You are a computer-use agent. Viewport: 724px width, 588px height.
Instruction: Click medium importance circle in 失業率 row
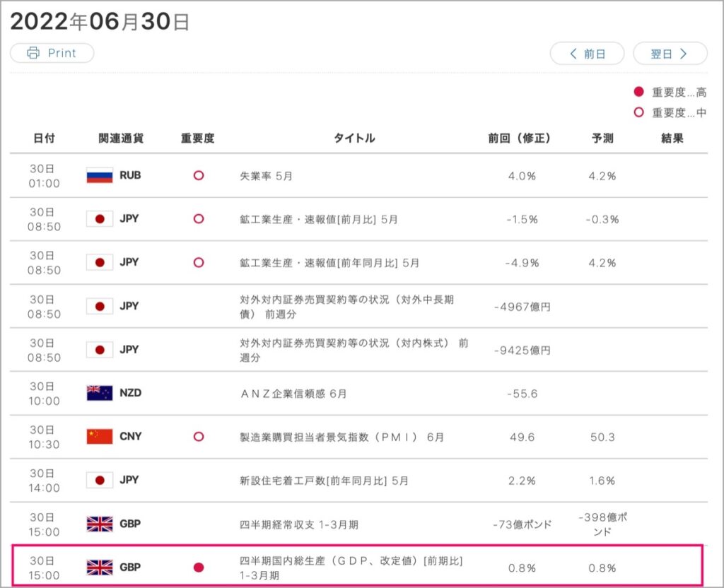click(x=199, y=175)
